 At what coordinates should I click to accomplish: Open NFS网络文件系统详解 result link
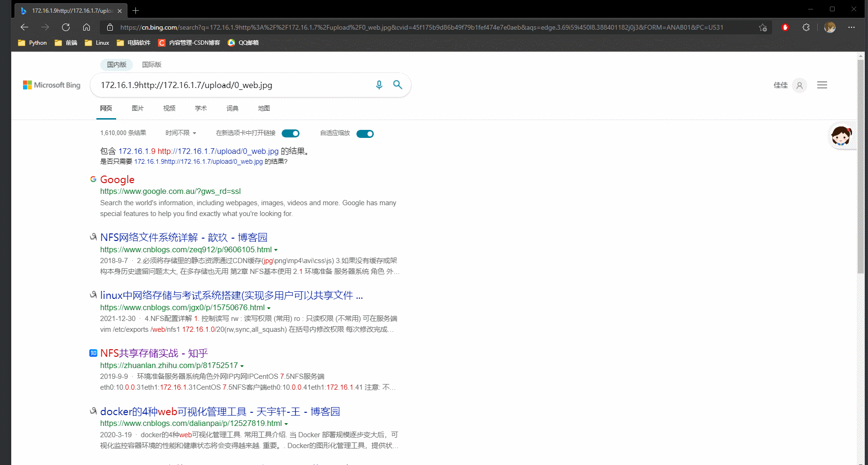tap(184, 237)
